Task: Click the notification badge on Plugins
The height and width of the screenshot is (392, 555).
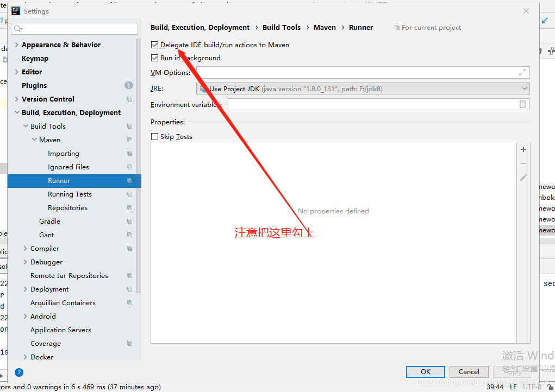Action: coord(128,85)
